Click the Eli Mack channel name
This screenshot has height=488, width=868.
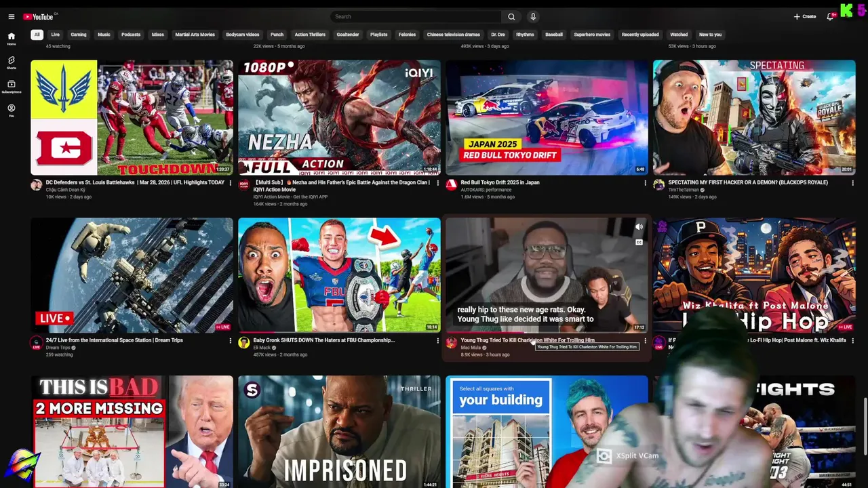(x=262, y=348)
